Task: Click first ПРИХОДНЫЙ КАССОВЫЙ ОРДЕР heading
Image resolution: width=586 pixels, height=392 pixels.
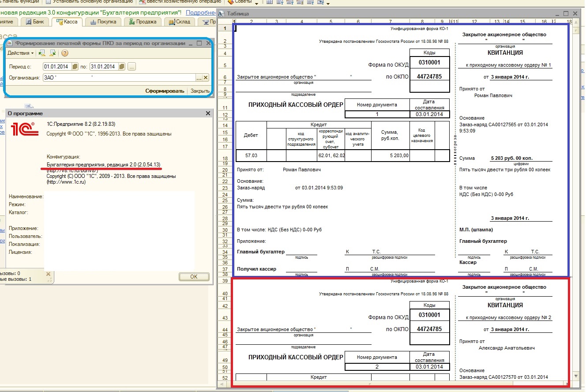Action: click(296, 105)
